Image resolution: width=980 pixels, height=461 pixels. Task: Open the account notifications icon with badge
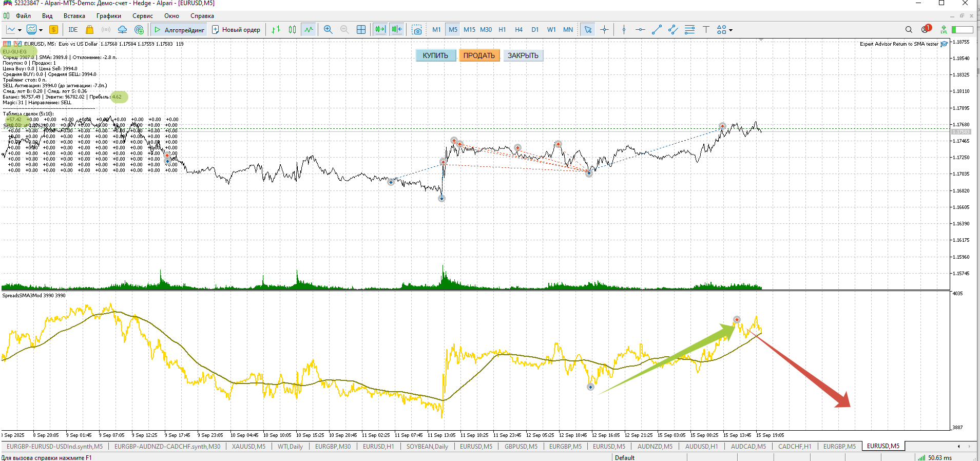pyautogui.click(x=926, y=29)
